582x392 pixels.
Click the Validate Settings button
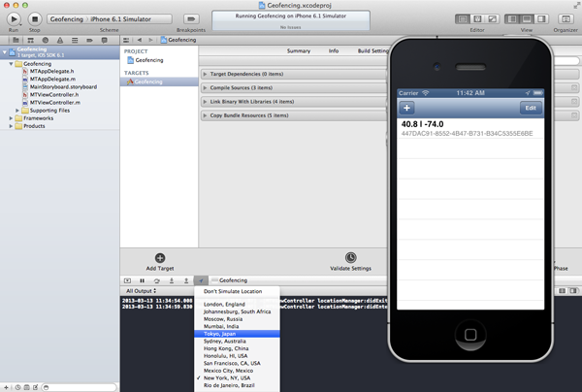[x=351, y=262]
